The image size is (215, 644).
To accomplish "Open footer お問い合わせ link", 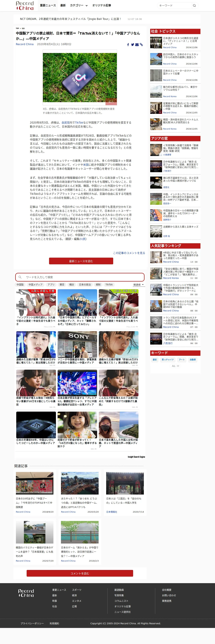I will coord(169,595).
